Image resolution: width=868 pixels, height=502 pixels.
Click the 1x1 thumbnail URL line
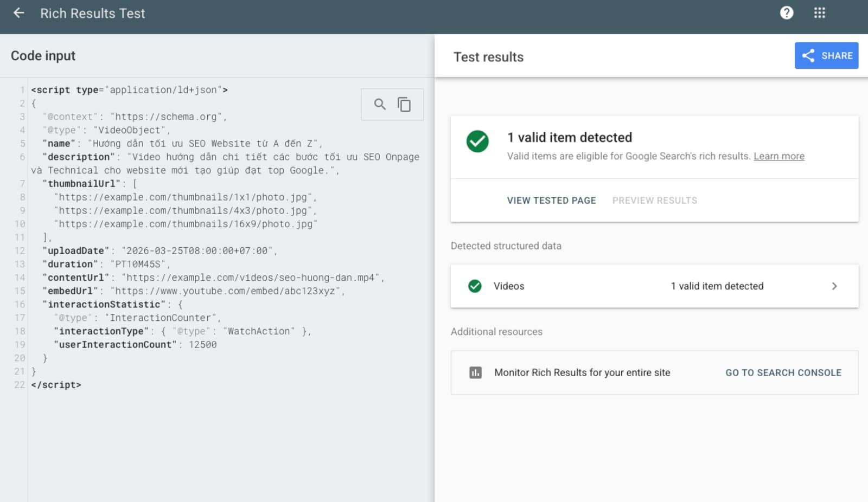186,197
